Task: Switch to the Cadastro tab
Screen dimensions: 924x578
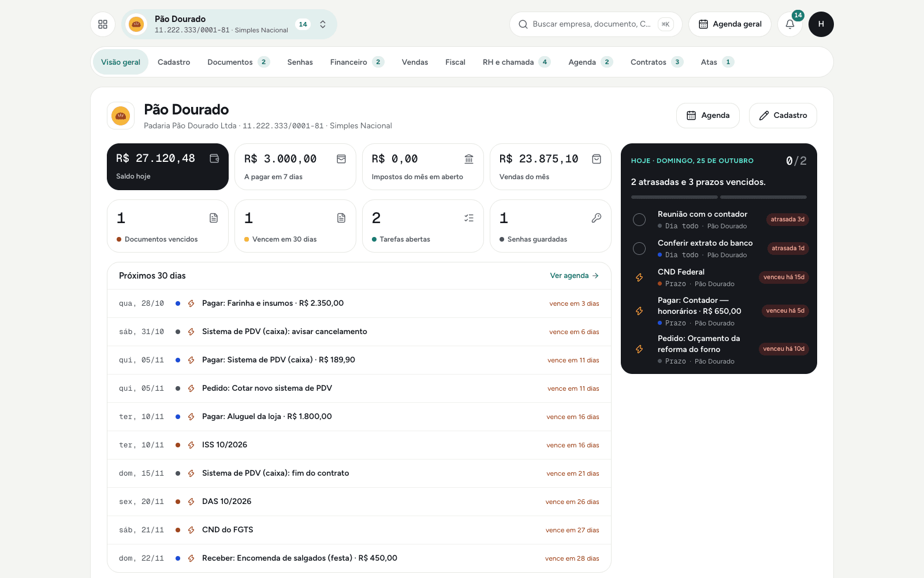Action: click(174, 62)
